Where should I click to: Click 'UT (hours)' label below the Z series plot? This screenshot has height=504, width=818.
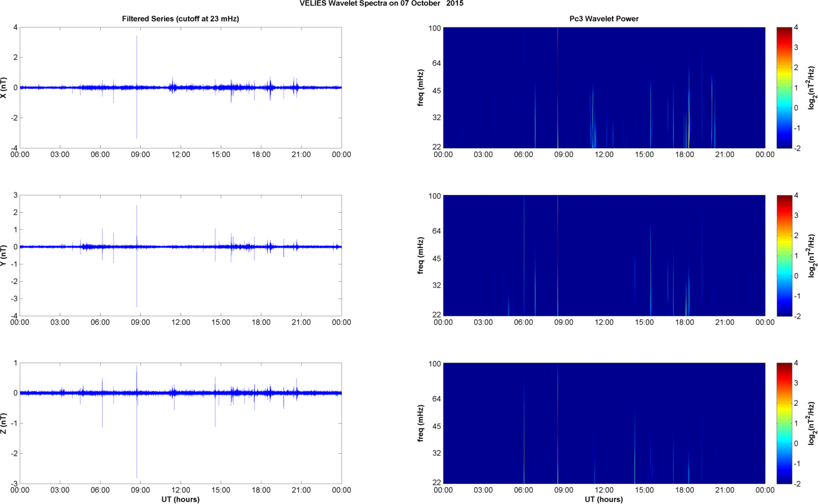tap(181, 499)
